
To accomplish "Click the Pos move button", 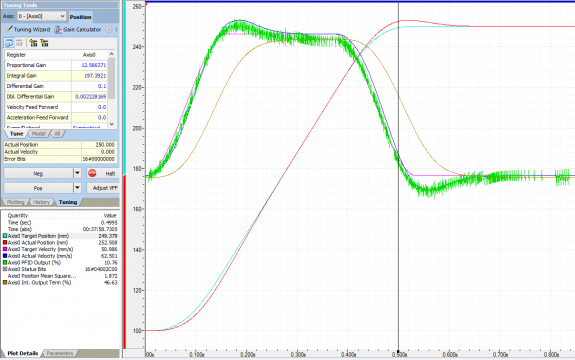I will [39, 188].
